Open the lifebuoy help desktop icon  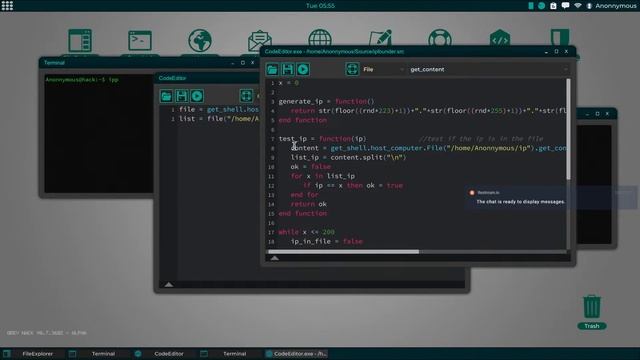pos(440,38)
